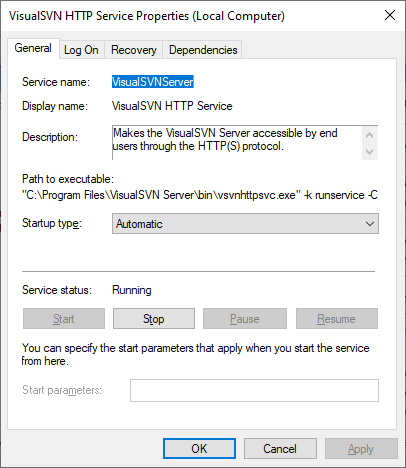
Task: Switch to the Log On tab
Action: tap(81, 50)
